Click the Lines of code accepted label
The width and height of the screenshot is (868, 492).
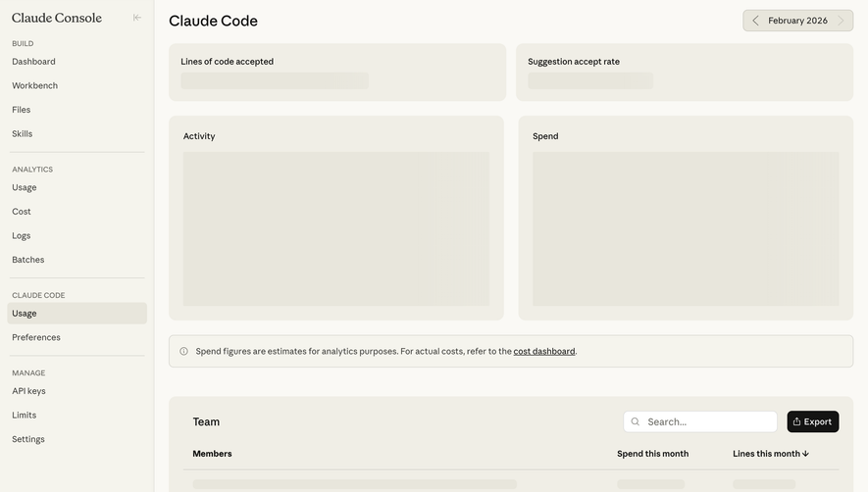(227, 62)
